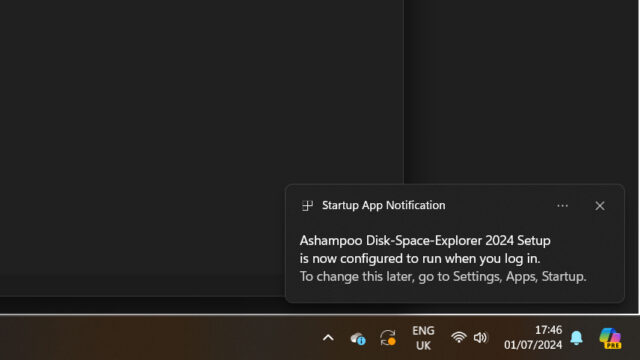
Task: Open the three-dot notification options menu
Action: [562, 206]
